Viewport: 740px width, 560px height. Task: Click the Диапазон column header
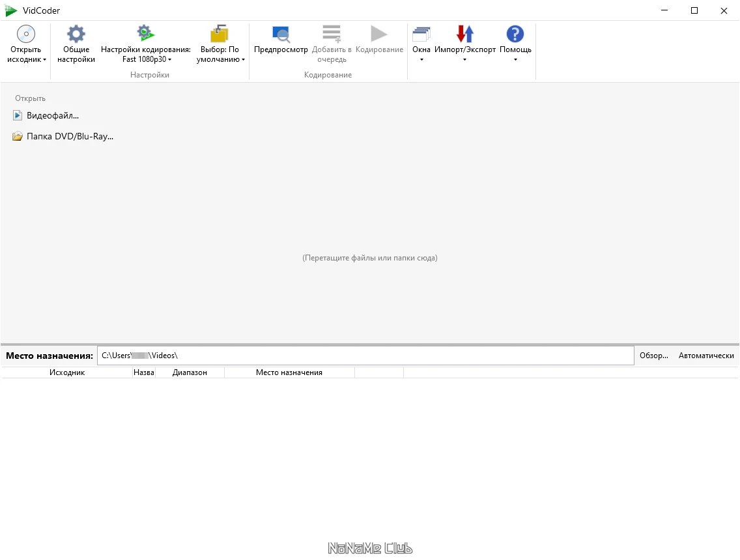(x=190, y=372)
